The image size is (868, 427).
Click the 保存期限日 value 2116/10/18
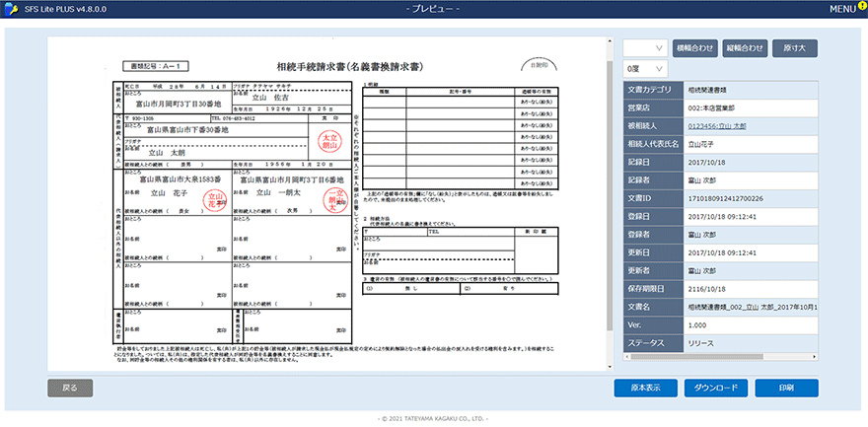click(752, 289)
